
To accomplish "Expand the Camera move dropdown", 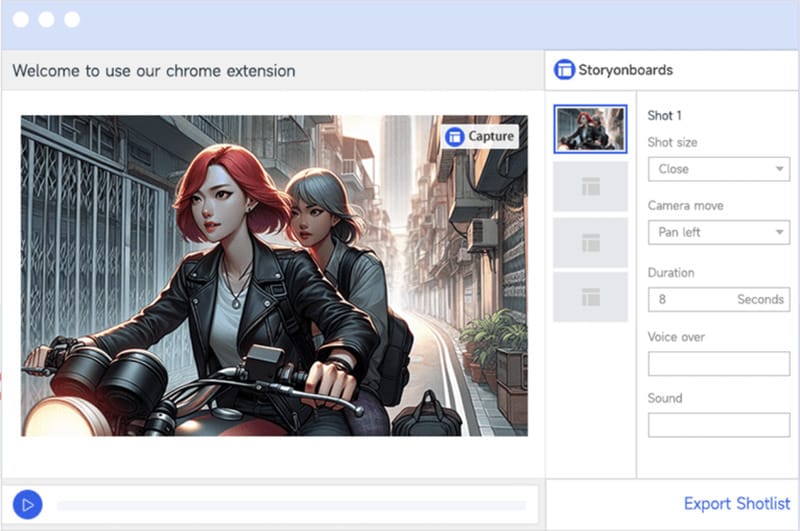I will (718, 233).
